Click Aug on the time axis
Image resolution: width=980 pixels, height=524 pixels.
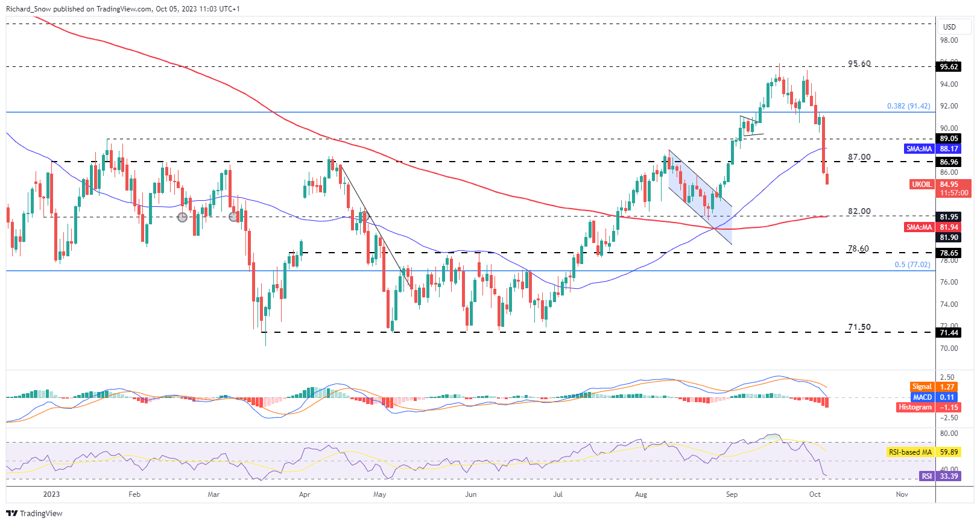pyautogui.click(x=641, y=494)
